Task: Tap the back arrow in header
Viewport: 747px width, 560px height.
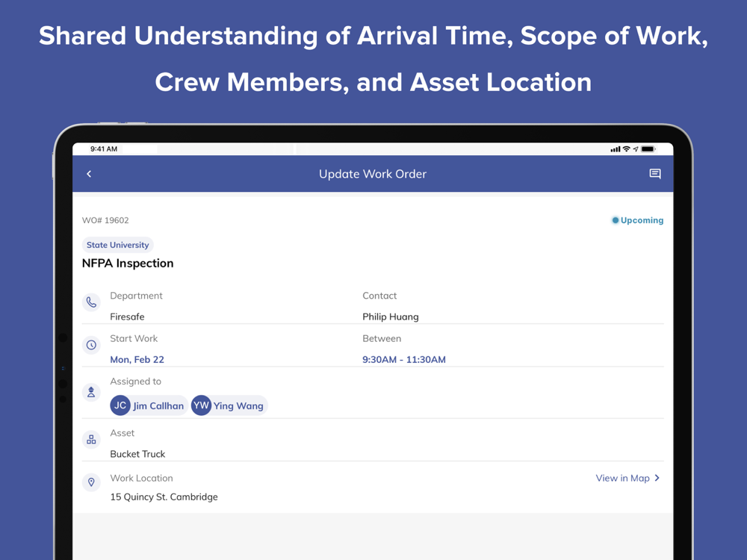Action: (89, 174)
